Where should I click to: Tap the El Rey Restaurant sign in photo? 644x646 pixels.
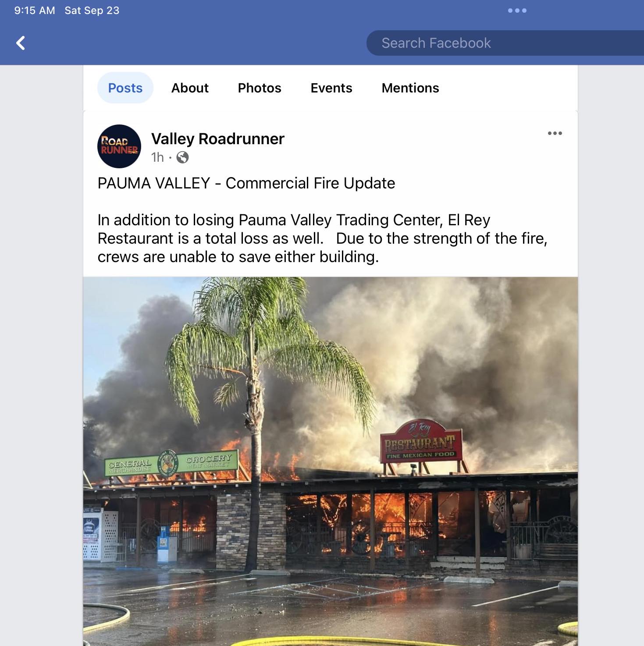click(x=421, y=441)
